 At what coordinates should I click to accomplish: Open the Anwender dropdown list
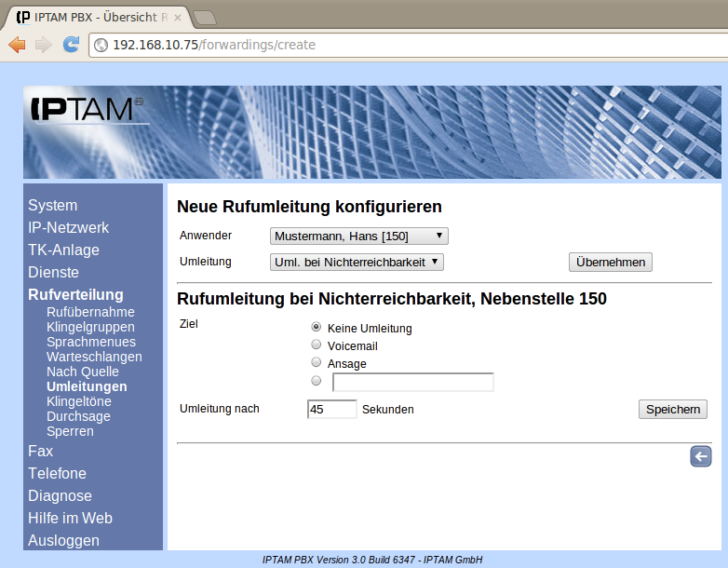point(358,237)
